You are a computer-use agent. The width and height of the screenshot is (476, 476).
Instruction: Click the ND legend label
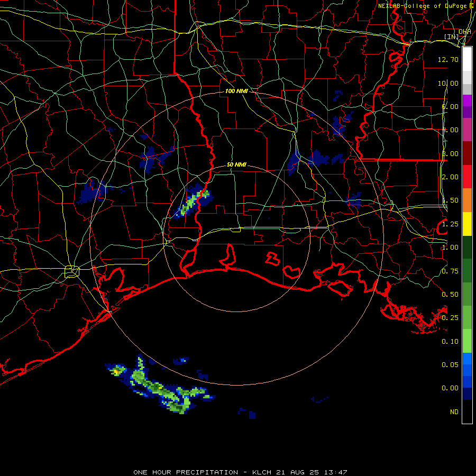pos(454,412)
